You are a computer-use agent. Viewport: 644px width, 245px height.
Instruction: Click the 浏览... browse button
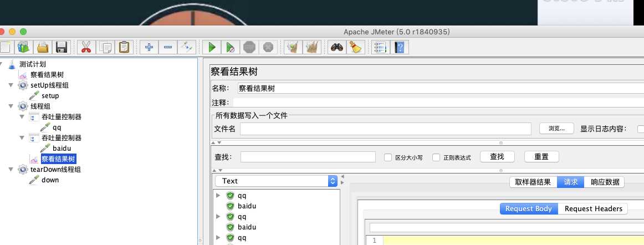coord(556,129)
